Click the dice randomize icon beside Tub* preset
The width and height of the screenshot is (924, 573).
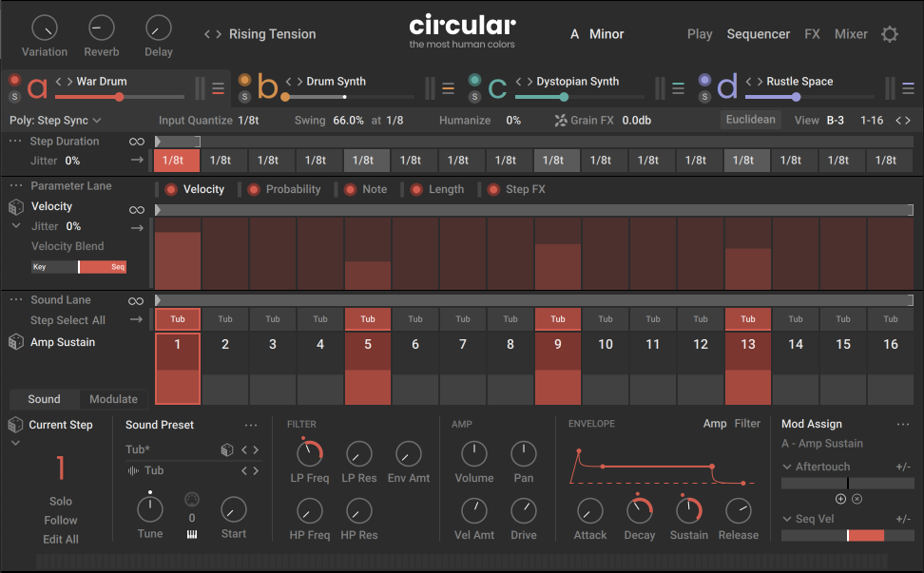[x=226, y=450]
